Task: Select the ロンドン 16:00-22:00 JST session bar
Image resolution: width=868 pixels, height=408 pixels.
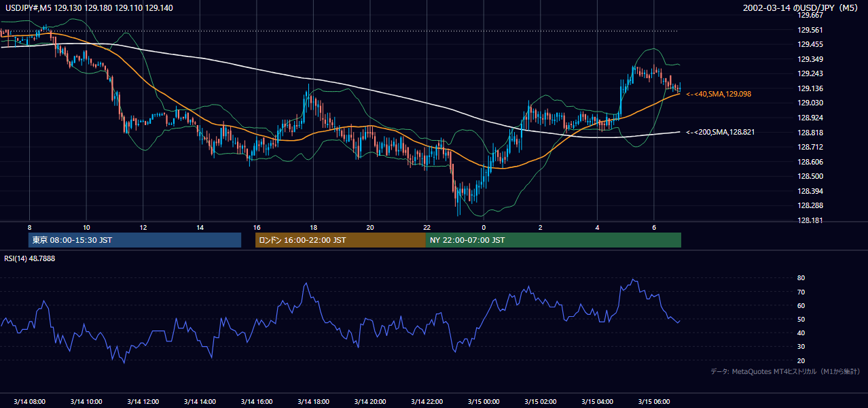Action: [x=340, y=240]
